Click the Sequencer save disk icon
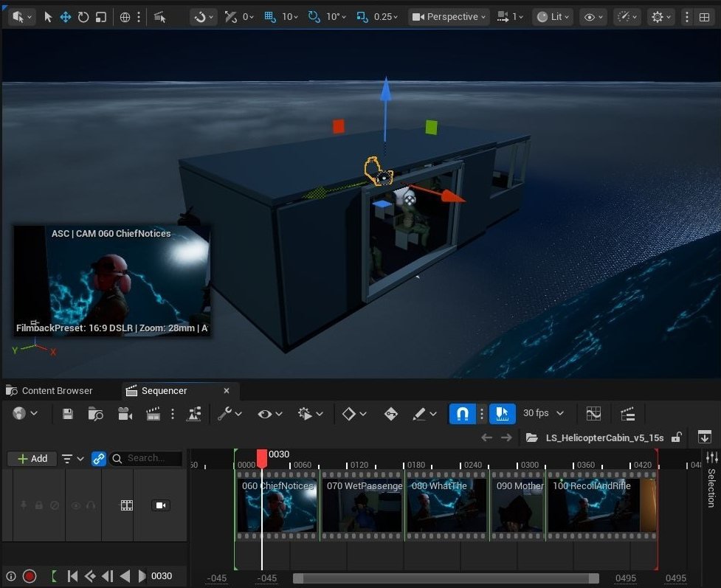Viewport: 721px width, 588px height. coord(68,414)
